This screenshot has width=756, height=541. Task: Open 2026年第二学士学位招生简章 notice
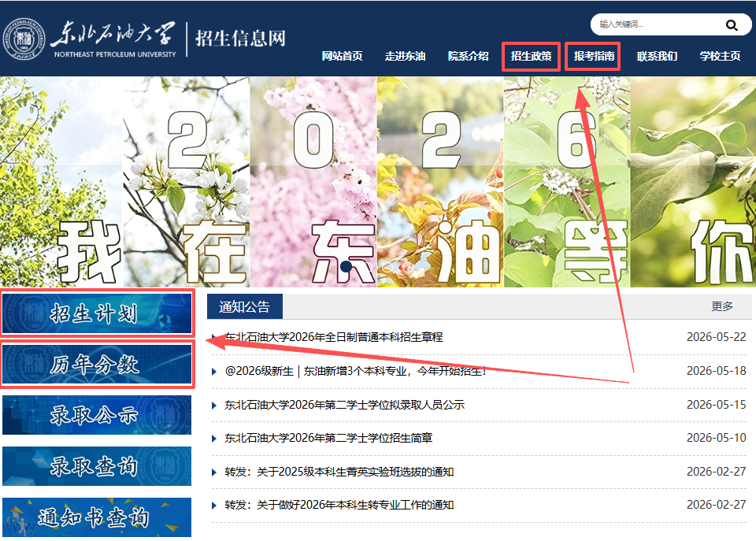tap(328, 439)
